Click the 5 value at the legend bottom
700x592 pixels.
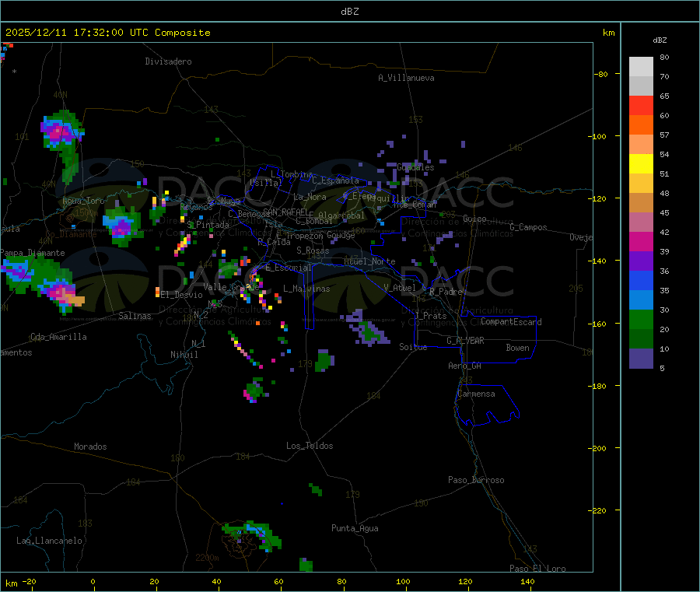[x=662, y=368]
